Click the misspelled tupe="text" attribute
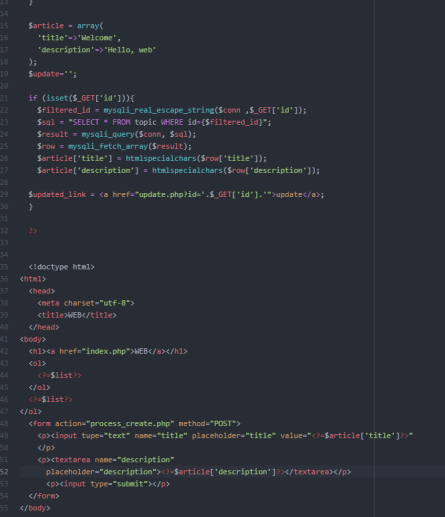445x517 pixels. (106, 436)
